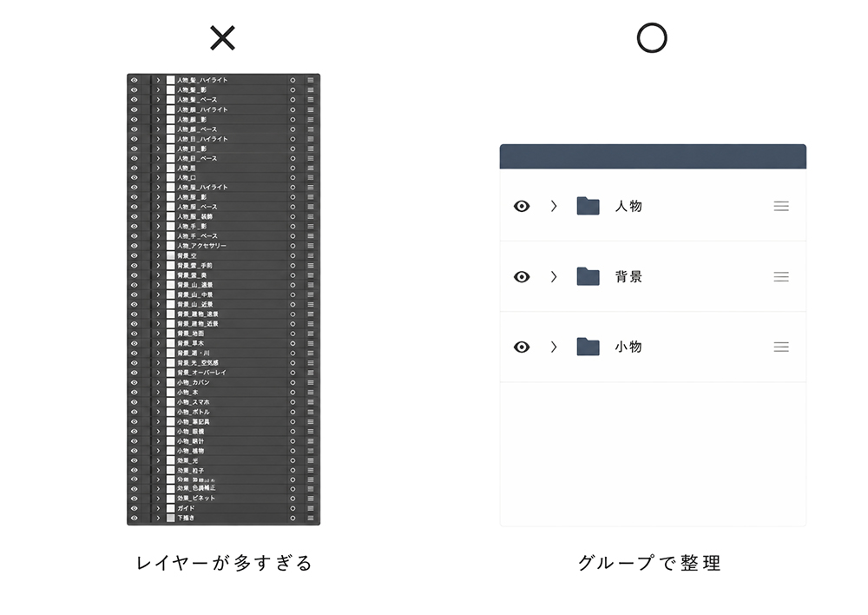
Task: Click the handle icon of 人物_手_影 row
Action: point(311,226)
